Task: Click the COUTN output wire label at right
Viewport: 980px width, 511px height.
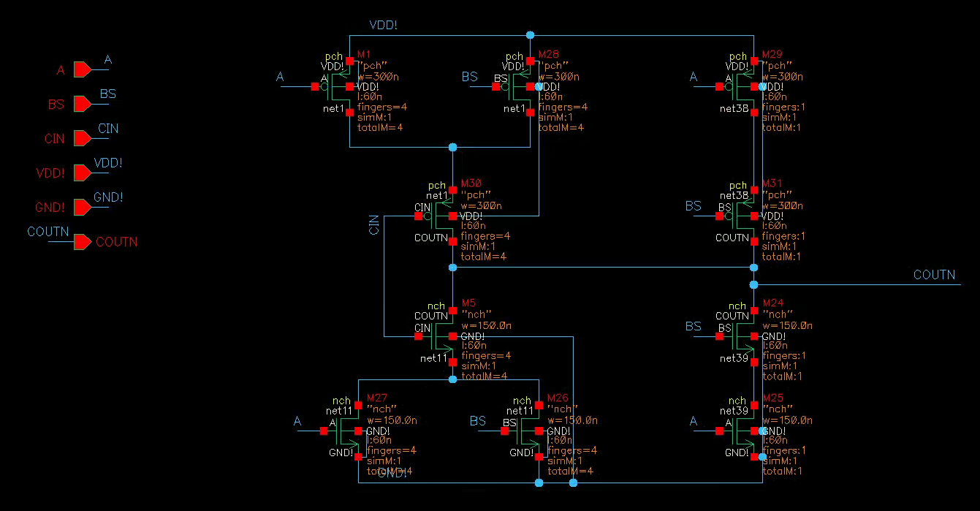Action: coord(934,275)
